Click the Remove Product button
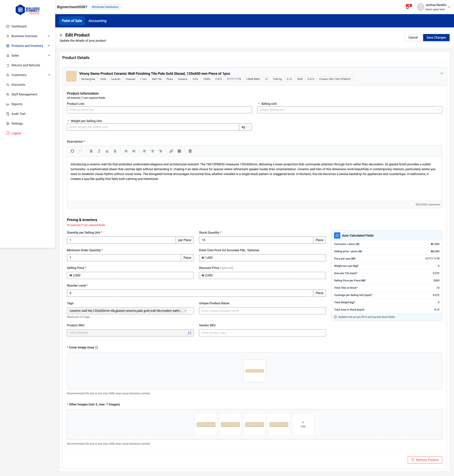454x476 pixels. 425,460
